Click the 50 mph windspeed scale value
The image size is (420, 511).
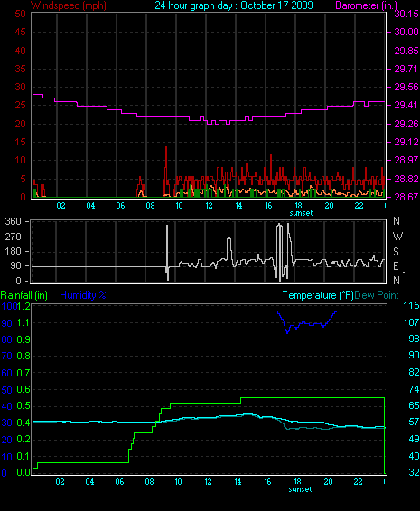point(20,14)
